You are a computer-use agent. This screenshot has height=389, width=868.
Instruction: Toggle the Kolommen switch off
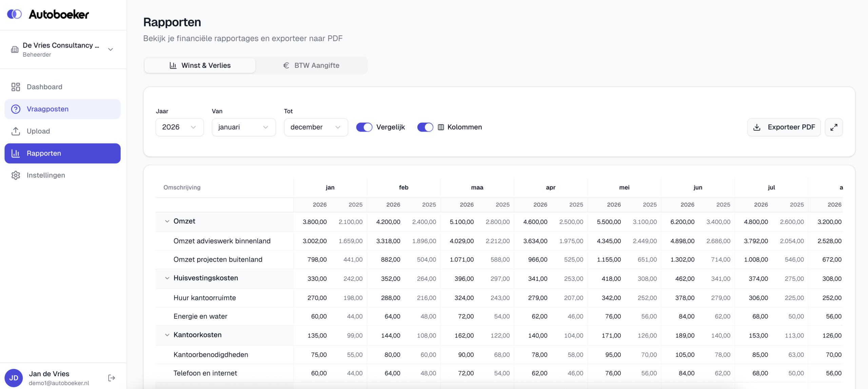(x=425, y=127)
